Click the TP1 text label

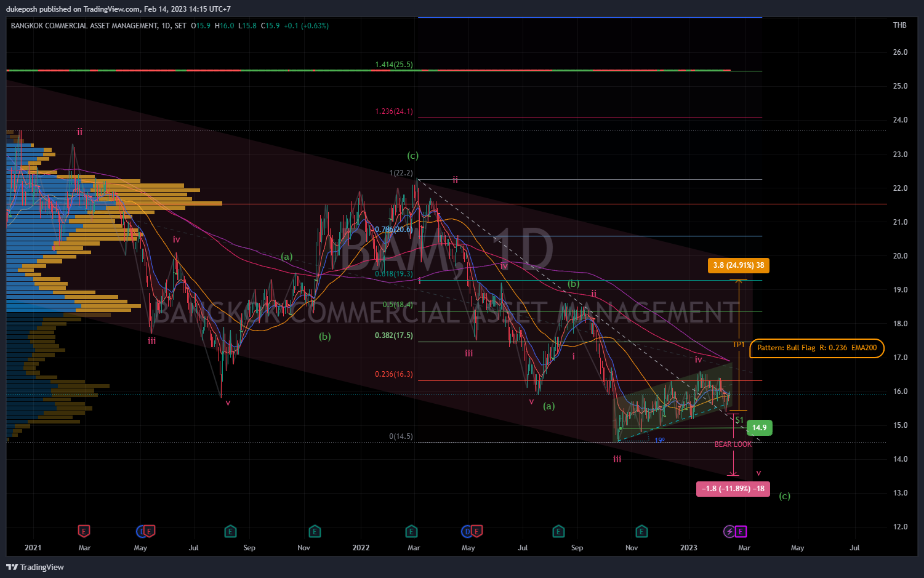click(739, 345)
